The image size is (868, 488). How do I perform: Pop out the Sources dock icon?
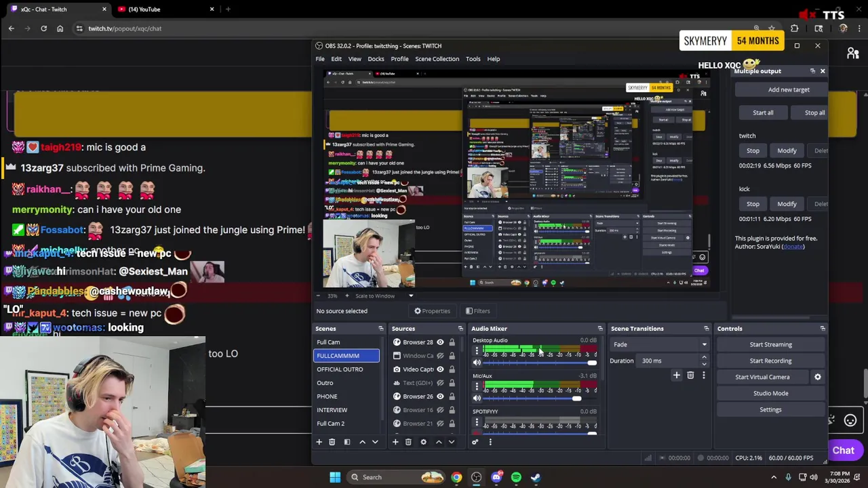460,329
